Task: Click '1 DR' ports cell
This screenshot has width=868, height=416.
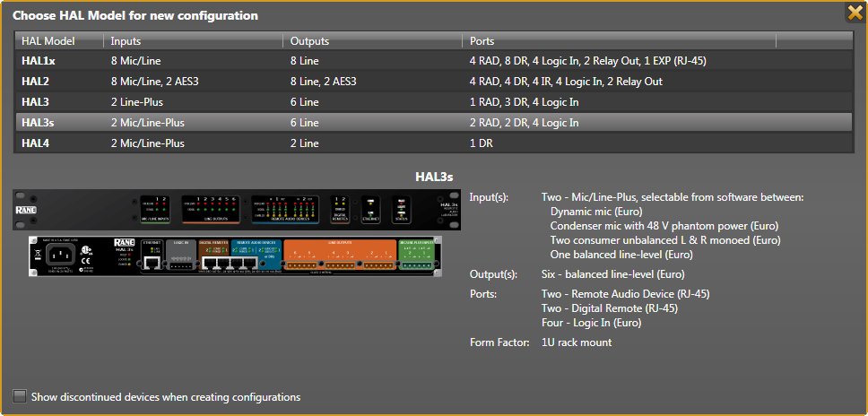Action: (x=481, y=143)
